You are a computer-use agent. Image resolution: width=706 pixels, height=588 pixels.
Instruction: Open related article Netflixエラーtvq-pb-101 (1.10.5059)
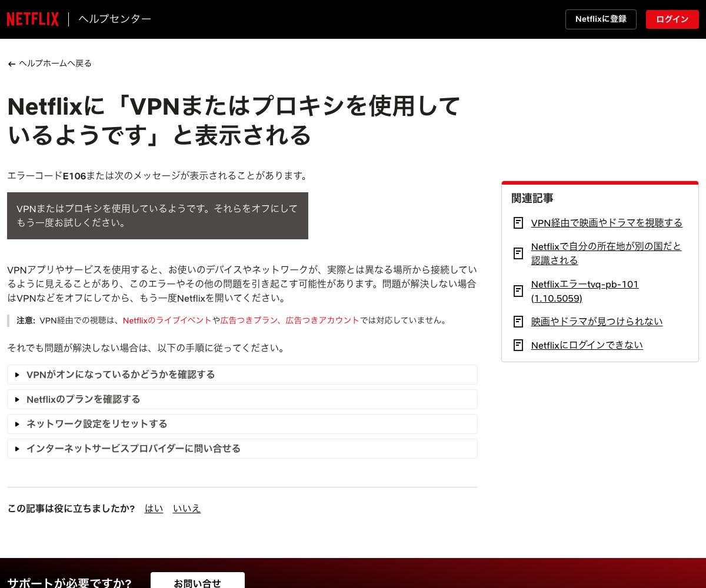pos(585,291)
